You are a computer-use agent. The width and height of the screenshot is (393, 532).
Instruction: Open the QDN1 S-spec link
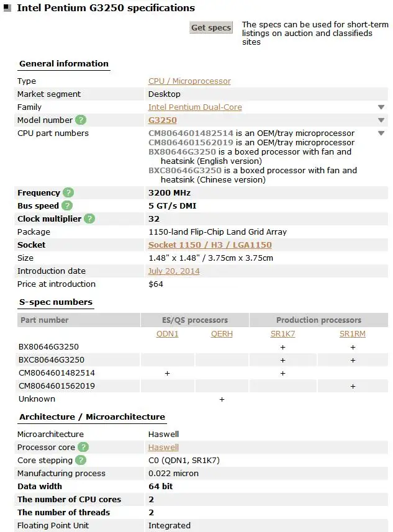[x=167, y=333]
